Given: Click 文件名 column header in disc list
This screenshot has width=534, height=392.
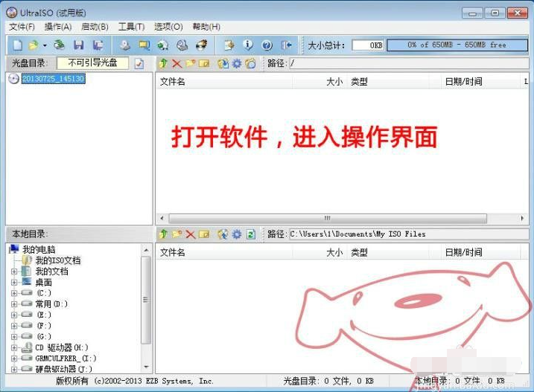Looking at the screenshot, I should (173, 82).
